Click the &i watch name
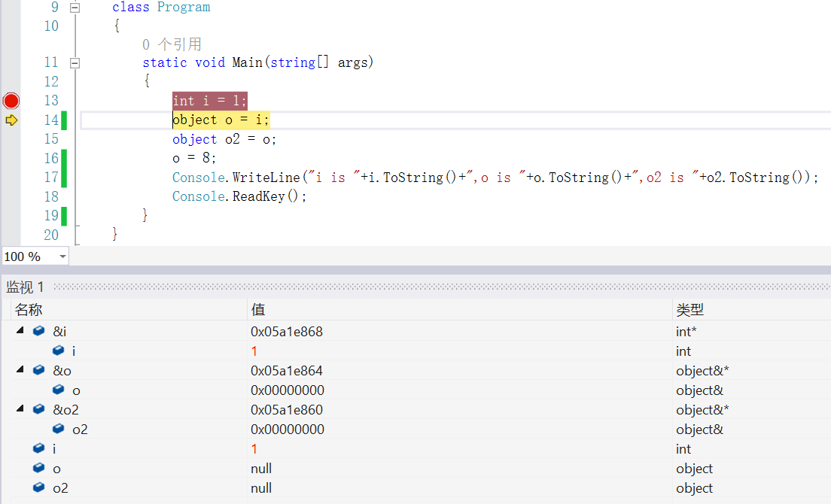 click(59, 332)
